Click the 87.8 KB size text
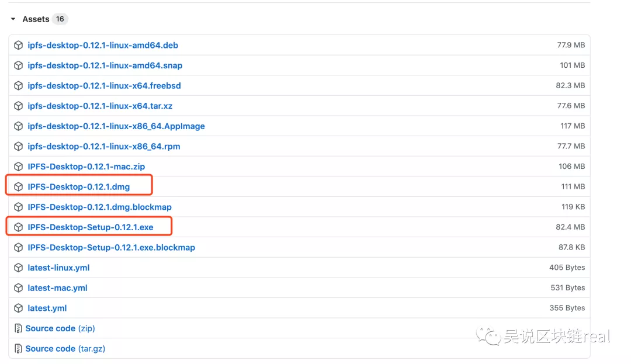The height and width of the screenshot is (364, 631). (571, 247)
